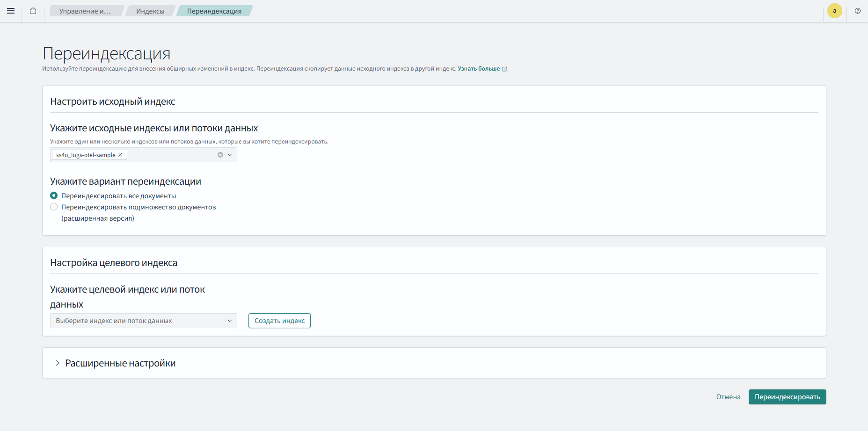Click the Отмена link

[x=728, y=397]
